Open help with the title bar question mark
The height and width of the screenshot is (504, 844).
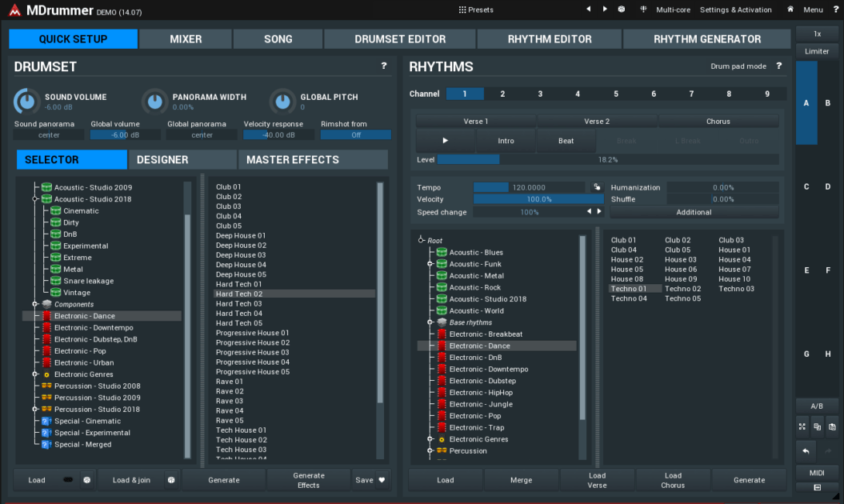click(x=836, y=9)
